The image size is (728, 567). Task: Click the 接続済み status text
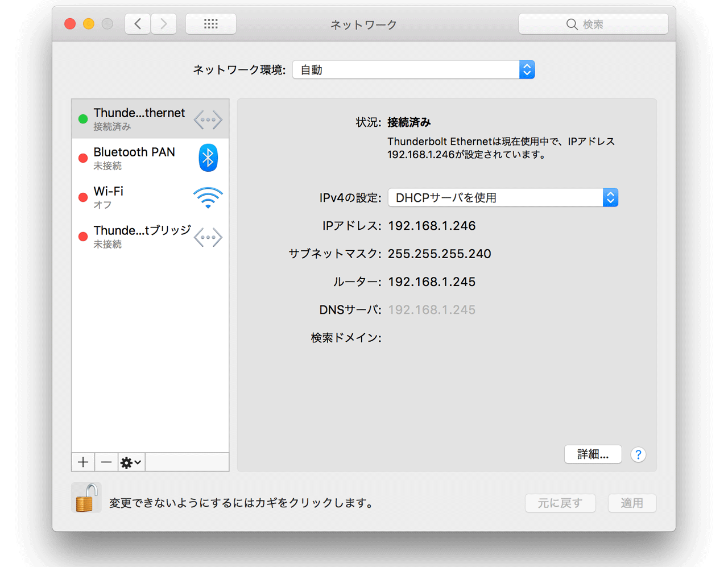(x=409, y=122)
